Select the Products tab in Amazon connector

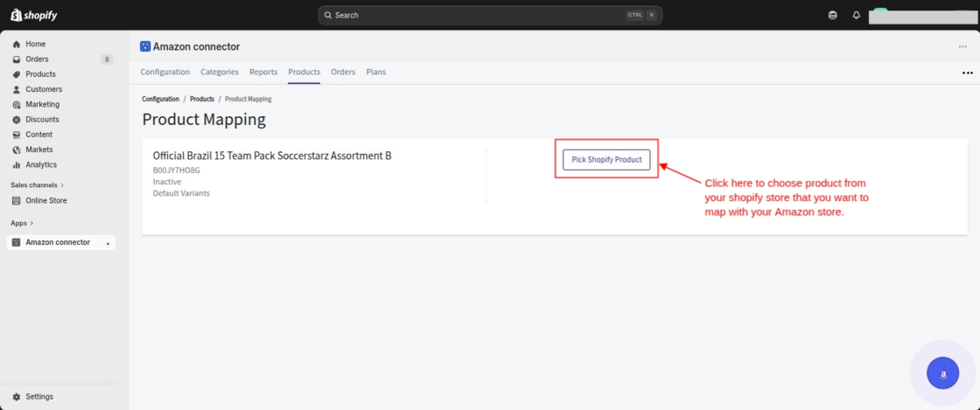pyautogui.click(x=304, y=73)
